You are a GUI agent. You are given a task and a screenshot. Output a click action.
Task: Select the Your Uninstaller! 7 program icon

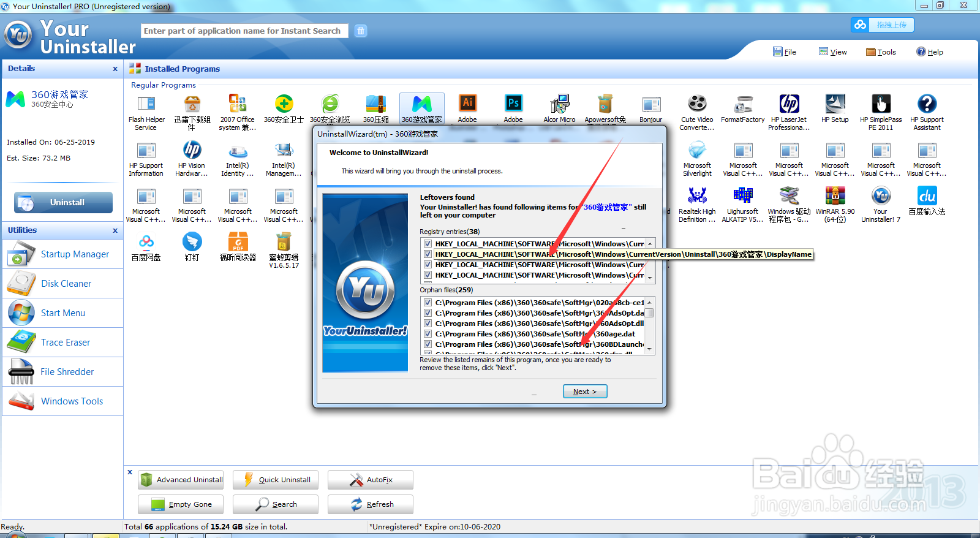pyautogui.click(x=881, y=195)
